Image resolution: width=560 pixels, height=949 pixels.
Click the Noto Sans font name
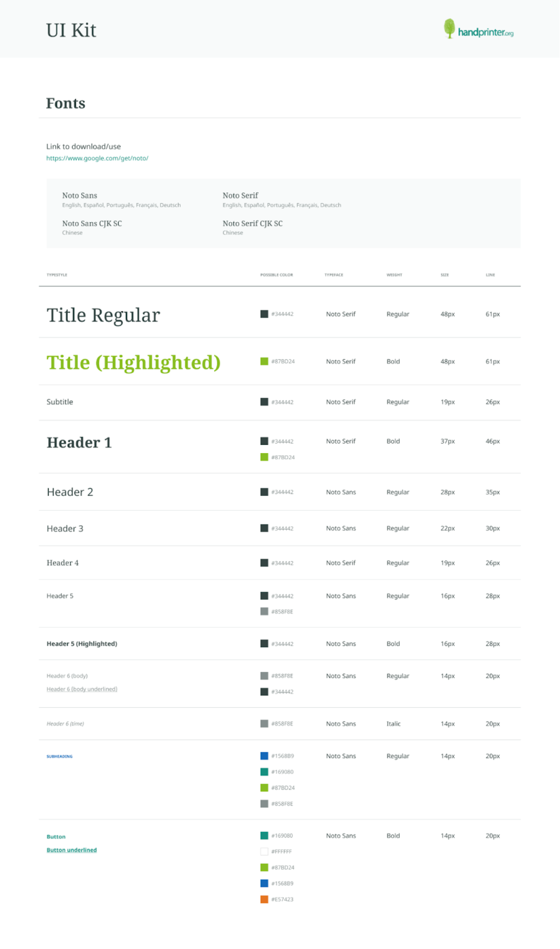coord(80,195)
